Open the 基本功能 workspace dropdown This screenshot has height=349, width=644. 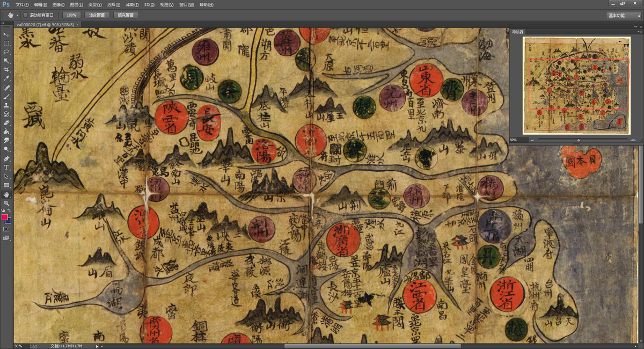point(624,16)
